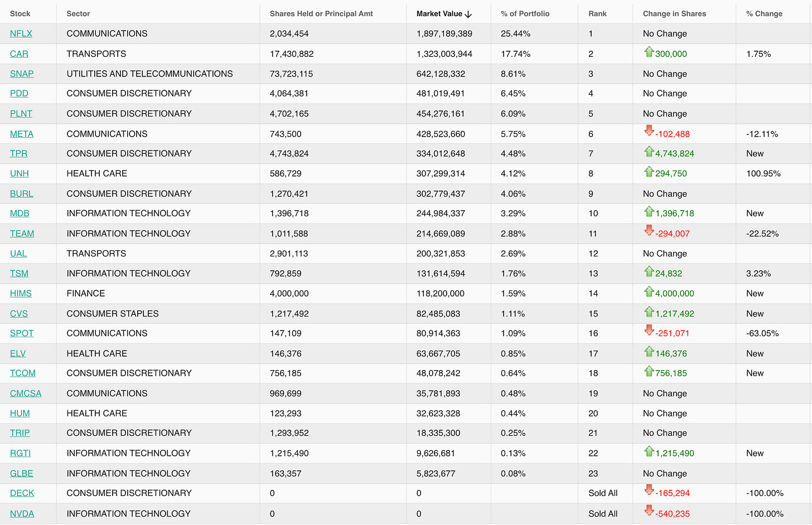
Task: Click the Market Value sort arrow
Action: coord(468,14)
